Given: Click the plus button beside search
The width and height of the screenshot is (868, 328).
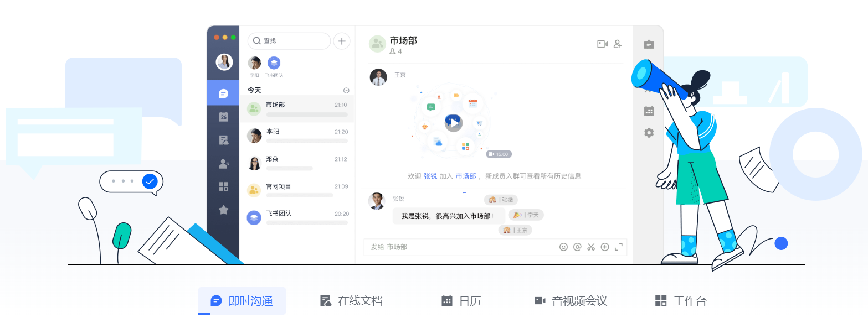Looking at the screenshot, I should tap(342, 41).
